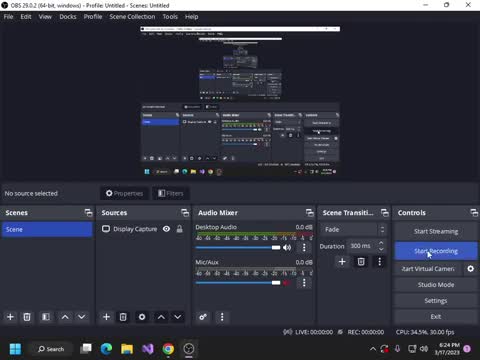This screenshot has width=480, height=360.
Task: Toggle lock on Display Capture source
Action: click(x=179, y=229)
